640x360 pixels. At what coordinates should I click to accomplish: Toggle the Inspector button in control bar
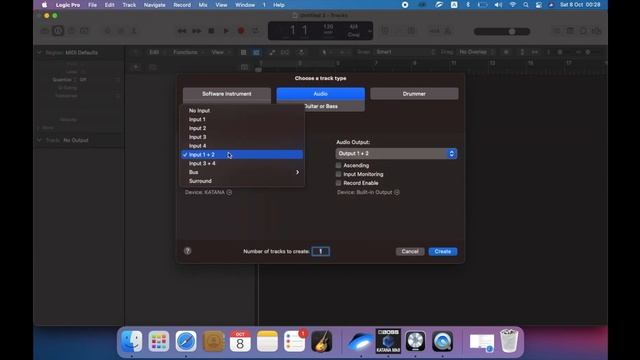coord(58,31)
